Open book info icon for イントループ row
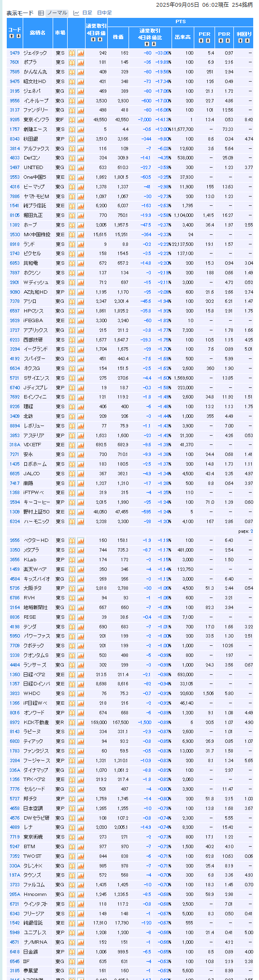 (72, 100)
